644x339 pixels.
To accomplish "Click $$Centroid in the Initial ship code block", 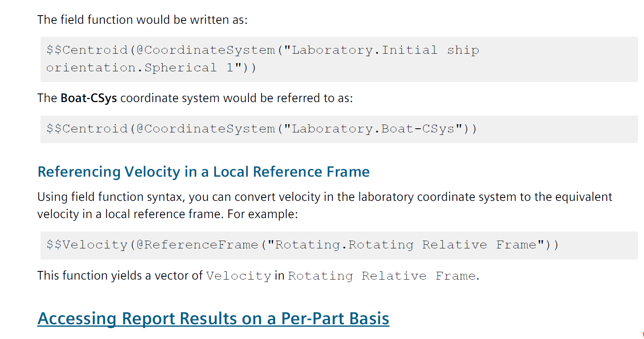I will (87, 50).
